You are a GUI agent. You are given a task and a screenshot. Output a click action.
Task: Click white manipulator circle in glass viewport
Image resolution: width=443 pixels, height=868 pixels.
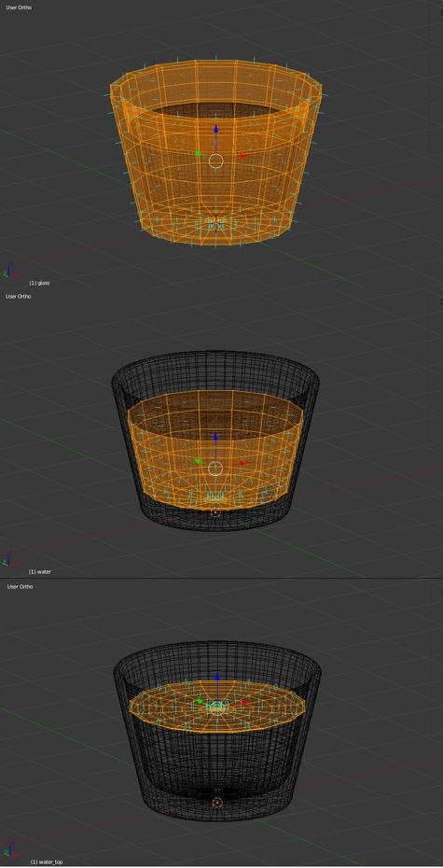coord(215,161)
